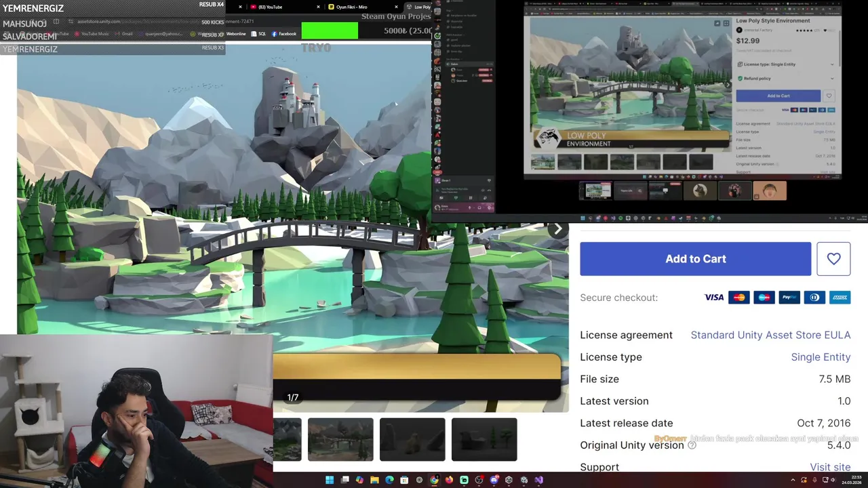The height and width of the screenshot is (488, 868).
Task: Click the Diners Club payment icon
Action: coord(814,298)
